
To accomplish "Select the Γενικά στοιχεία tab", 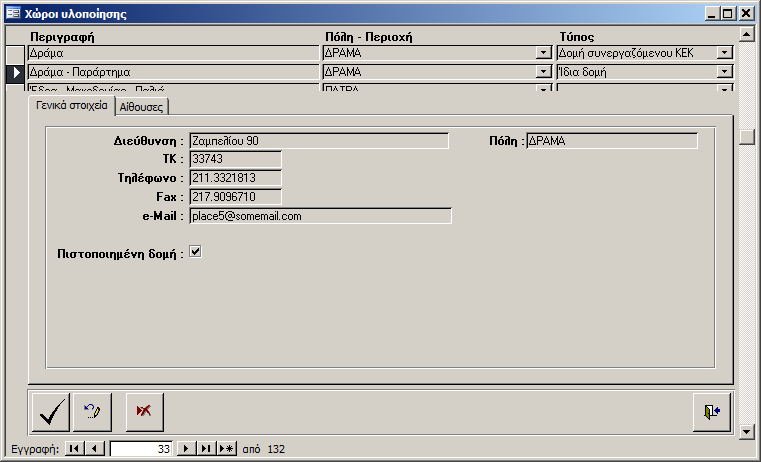I will 72,105.
